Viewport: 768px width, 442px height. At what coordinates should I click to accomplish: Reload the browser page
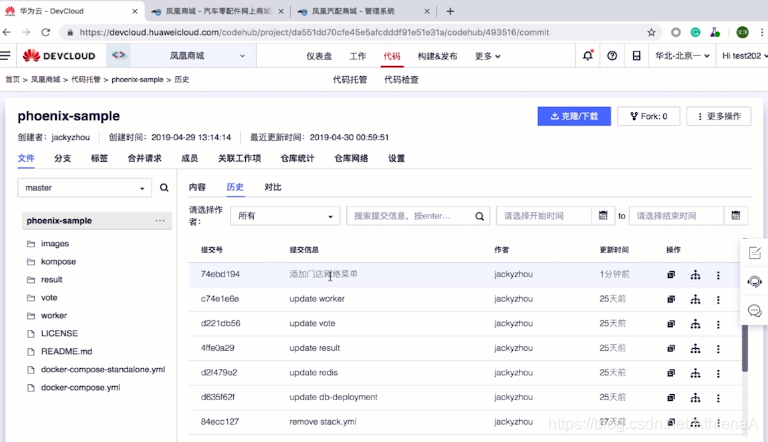tap(46, 32)
